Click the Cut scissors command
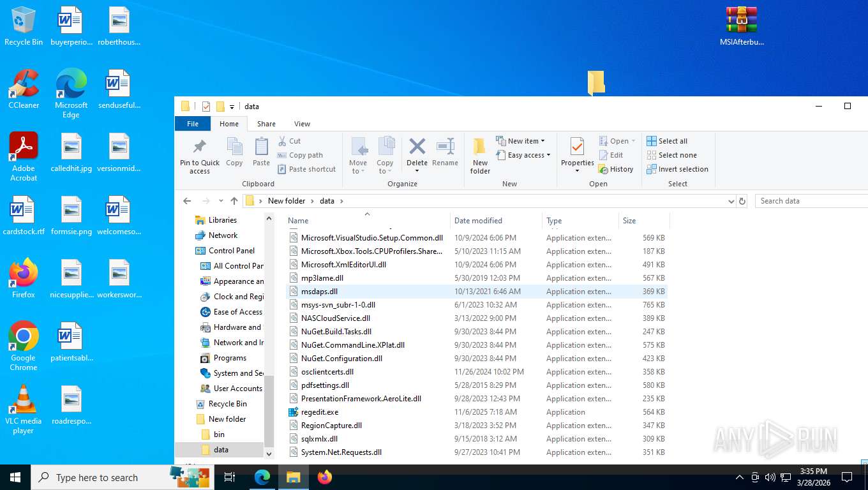Screen dimensions: 868x490 point(289,141)
